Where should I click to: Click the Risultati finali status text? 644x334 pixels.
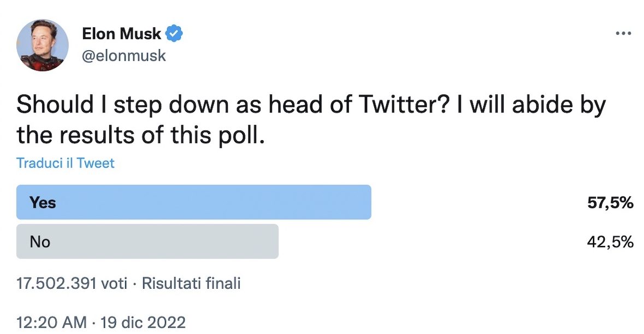[x=191, y=284]
